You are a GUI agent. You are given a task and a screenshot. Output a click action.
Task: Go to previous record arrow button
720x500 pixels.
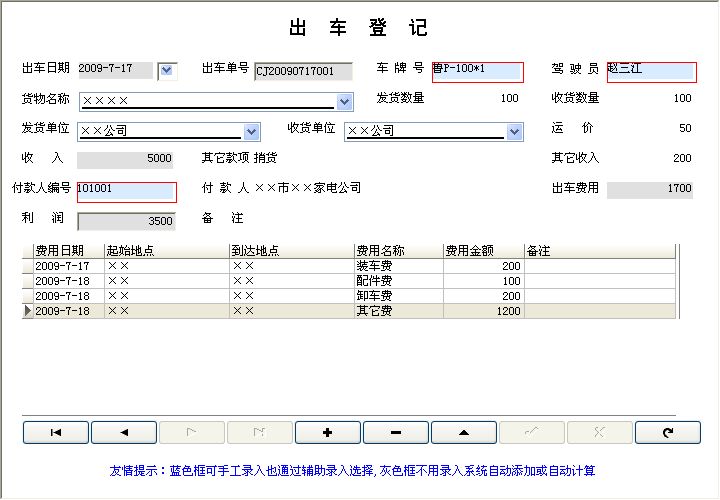(124, 432)
